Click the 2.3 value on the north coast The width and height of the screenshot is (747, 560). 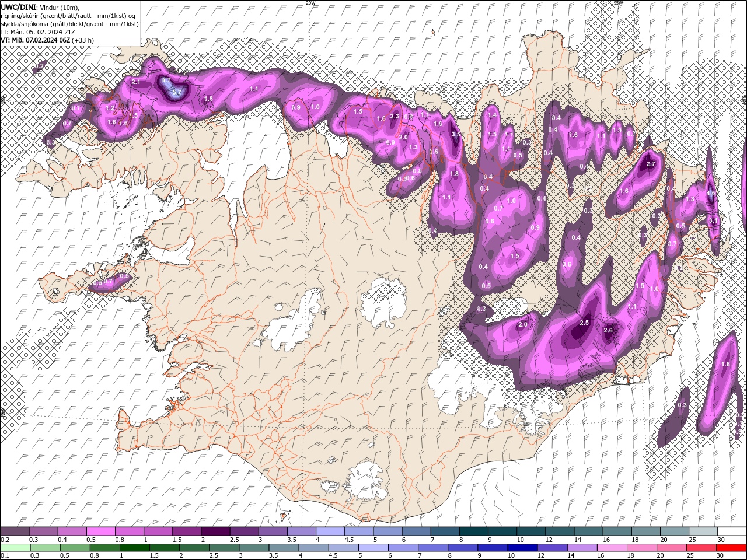pyautogui.click(x=395, y=116)
